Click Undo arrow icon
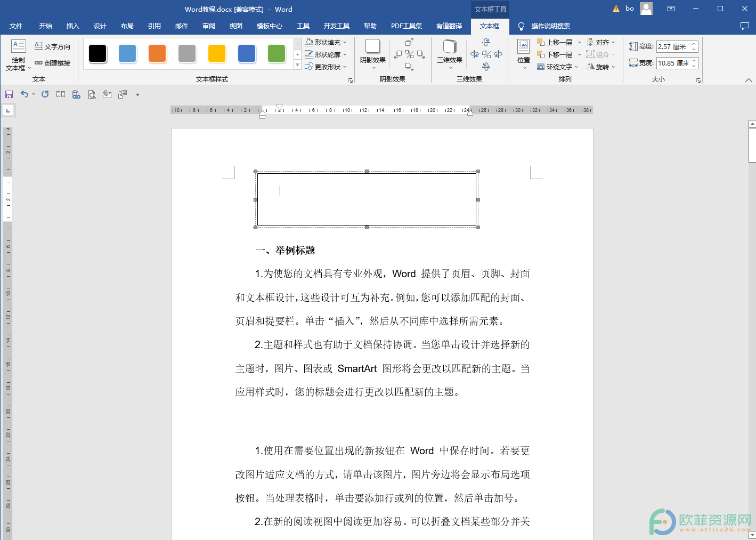 25,94
